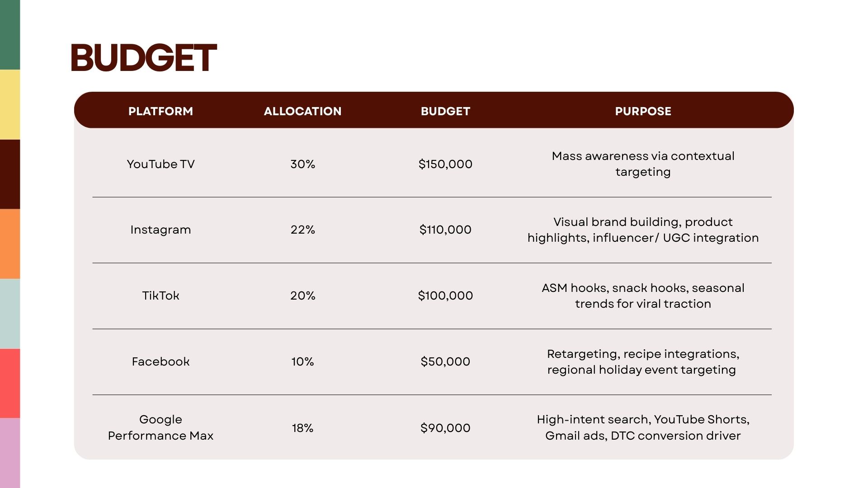Click the BUDGET slide title
This screenshot has height=488, width=868.
(x=144, y=58)
